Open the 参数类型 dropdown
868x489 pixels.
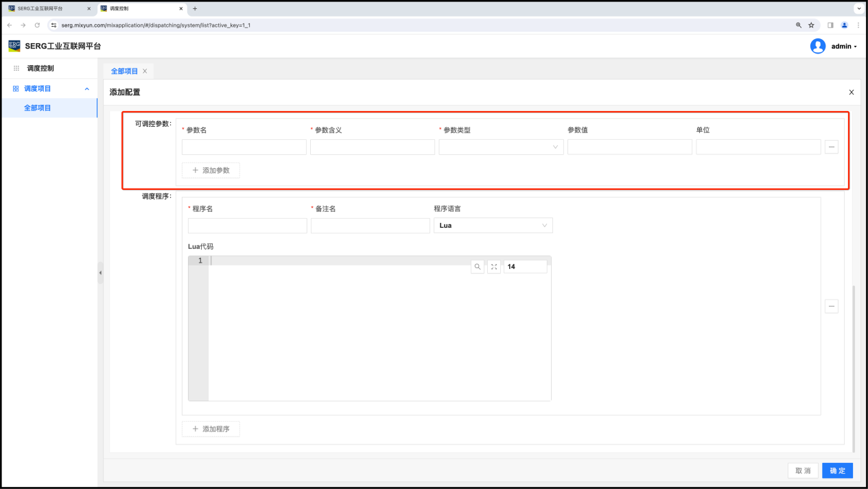501,147
